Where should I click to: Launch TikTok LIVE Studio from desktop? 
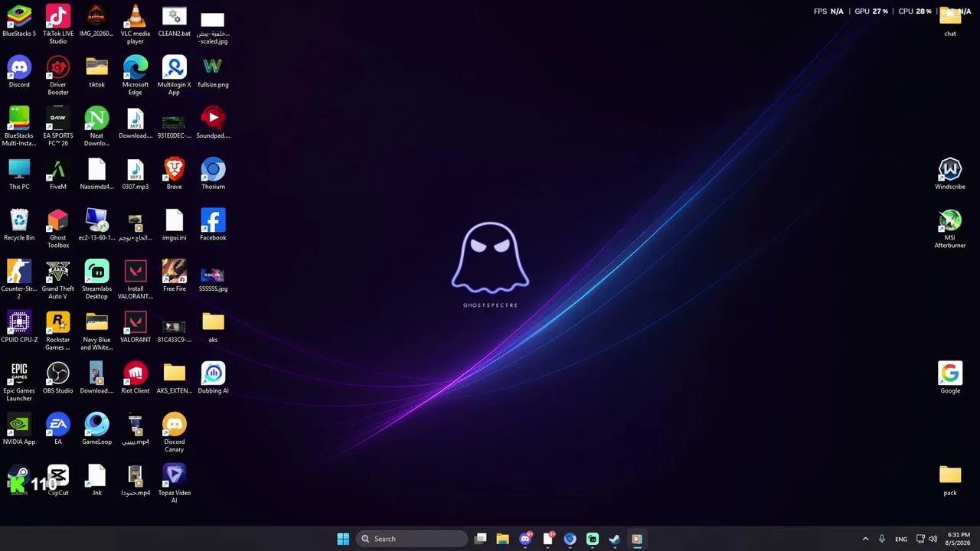coord(58,24)
